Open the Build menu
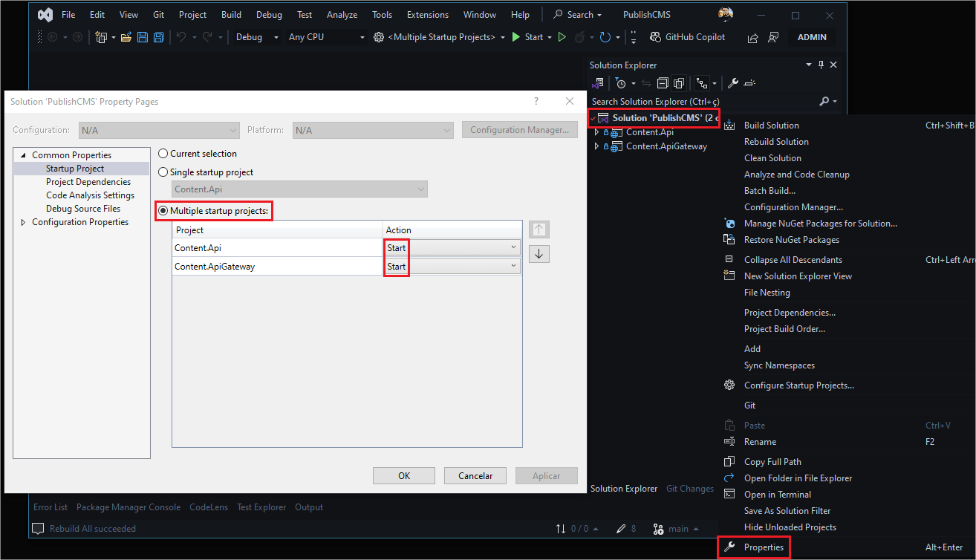Image resolution: width=976 pixels, height=560 pixels. (231, 15)
